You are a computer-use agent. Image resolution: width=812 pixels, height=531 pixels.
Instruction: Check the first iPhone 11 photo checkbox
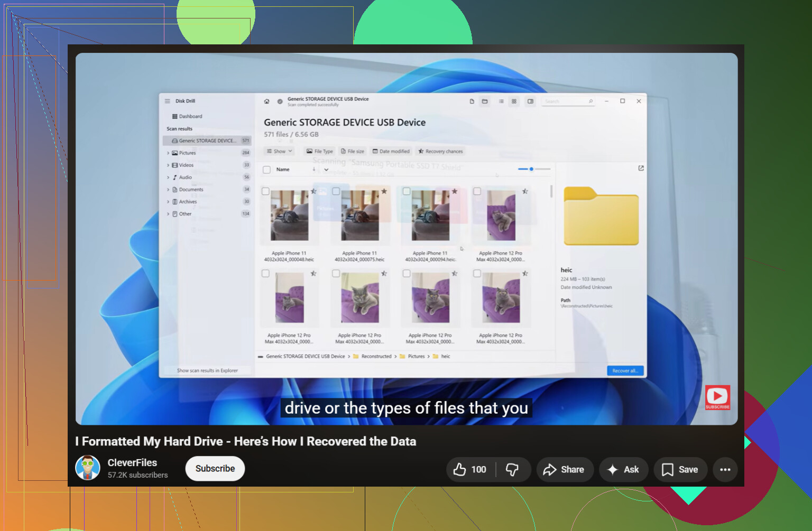(x=265, y=191)
